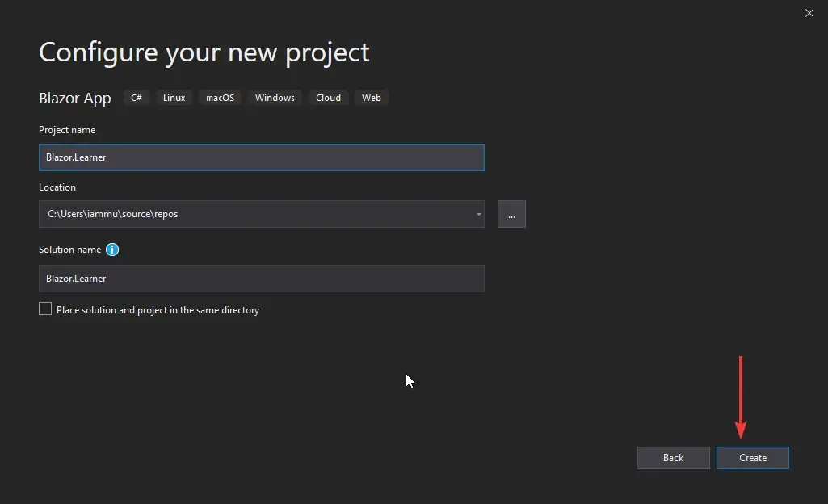Click the Location combo box arrow
The image size is (828, 504).
477,214
